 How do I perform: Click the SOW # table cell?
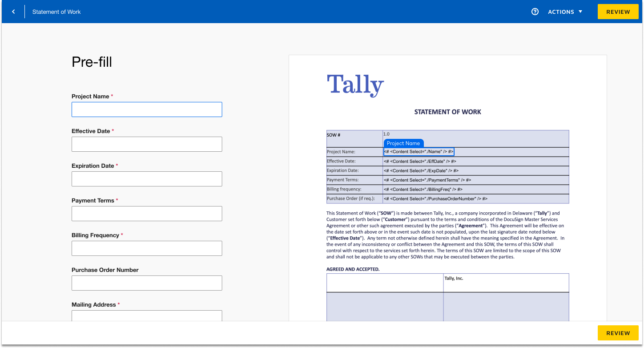point(354,138)
